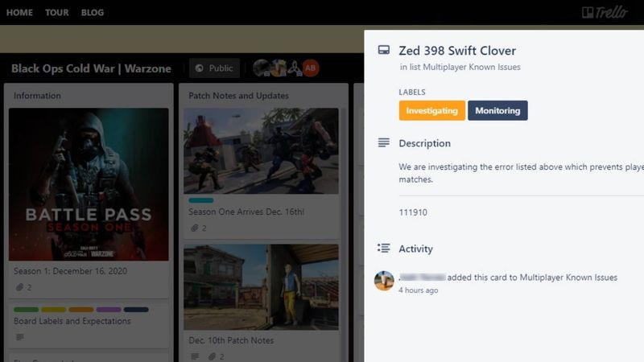Click the board title Black Ops Cold War | Warzone
The width and height of the screenshot is (644, 362).
(x=91, y=68)
